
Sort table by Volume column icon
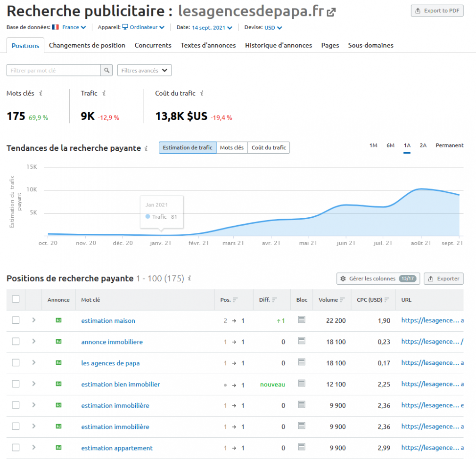coord(343,300)
